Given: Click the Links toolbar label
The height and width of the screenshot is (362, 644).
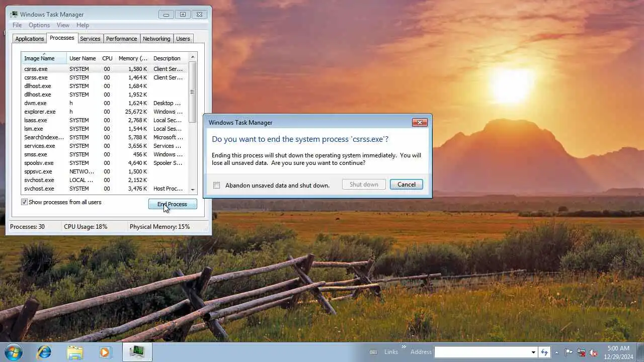Looking at the screenshot, I should click(391, 352).
